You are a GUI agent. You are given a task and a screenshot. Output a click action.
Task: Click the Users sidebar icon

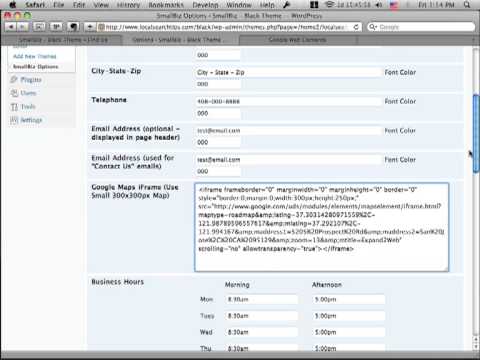point(14,93)
